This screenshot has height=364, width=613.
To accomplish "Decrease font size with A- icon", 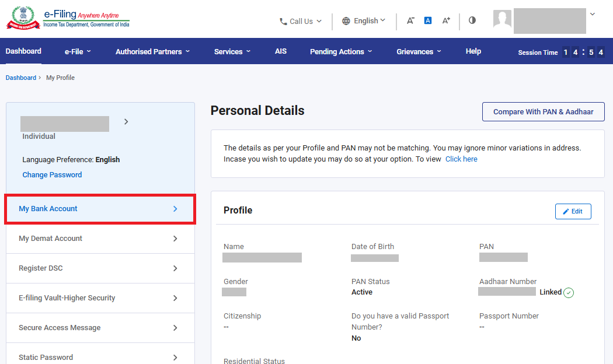I will [x=410, y=20].
